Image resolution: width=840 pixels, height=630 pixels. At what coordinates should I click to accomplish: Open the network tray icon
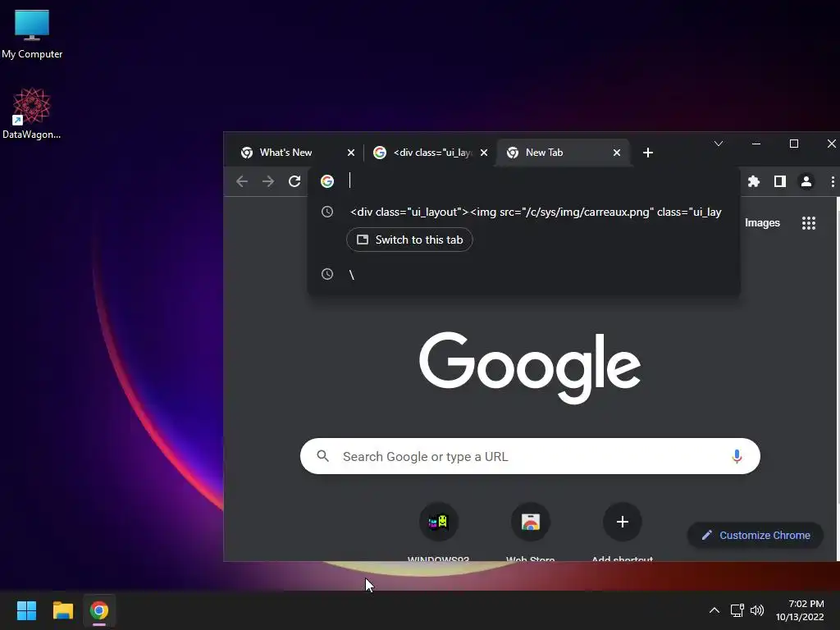(x=737, y=610)
